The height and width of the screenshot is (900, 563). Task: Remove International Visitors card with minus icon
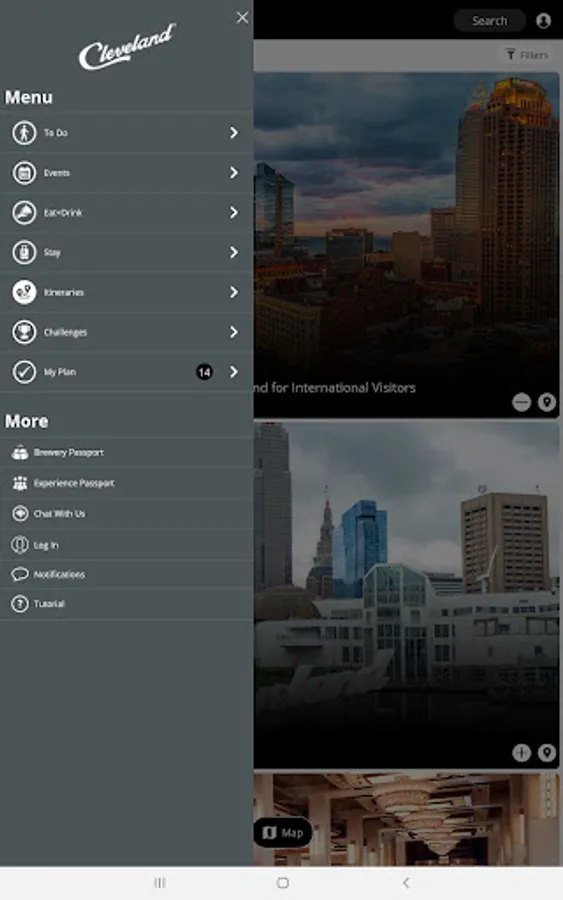click(521, 402)
